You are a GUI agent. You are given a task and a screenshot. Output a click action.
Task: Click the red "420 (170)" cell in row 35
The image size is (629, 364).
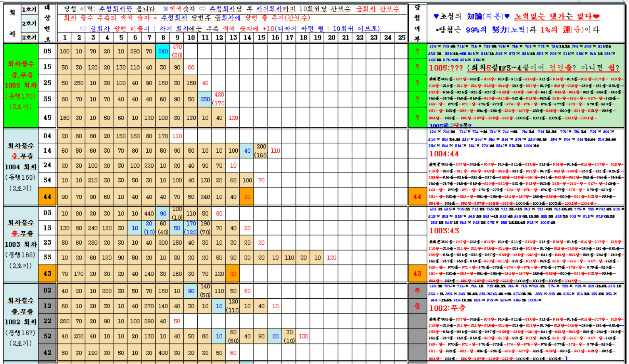[x=219, y=99]
